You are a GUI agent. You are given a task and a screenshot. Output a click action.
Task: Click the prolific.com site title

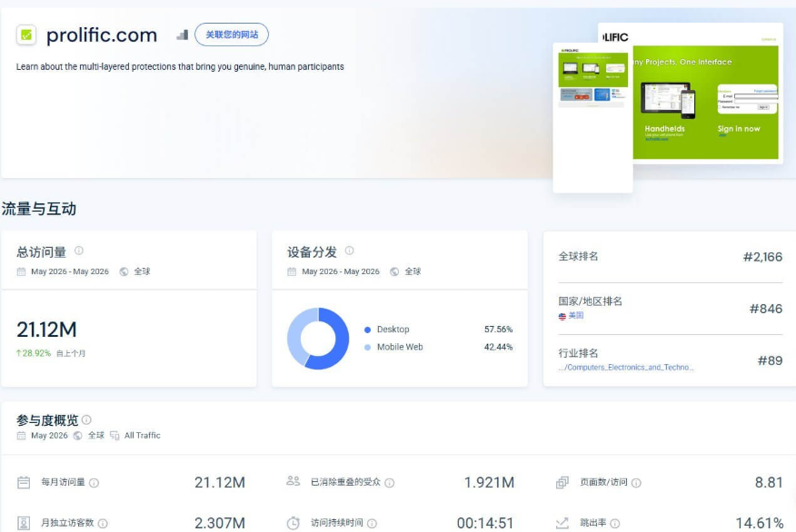pyautogui.click(x=102, y=35)
